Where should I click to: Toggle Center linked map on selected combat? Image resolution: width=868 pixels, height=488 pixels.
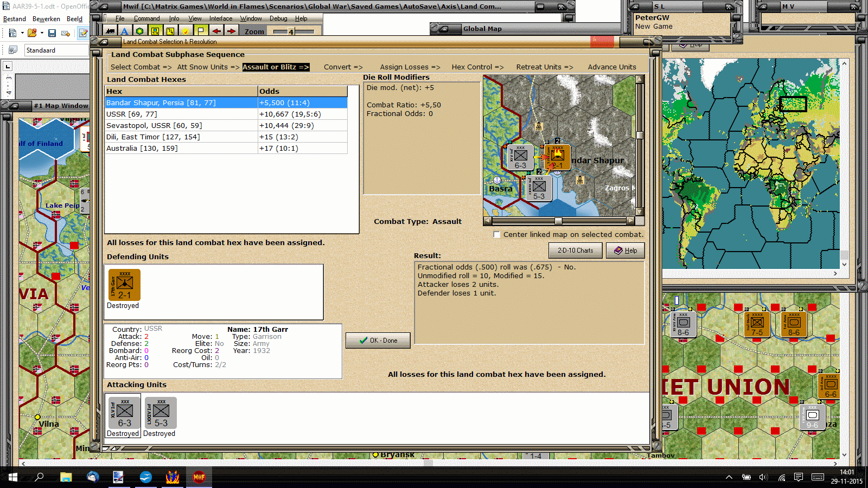point(496,235)
